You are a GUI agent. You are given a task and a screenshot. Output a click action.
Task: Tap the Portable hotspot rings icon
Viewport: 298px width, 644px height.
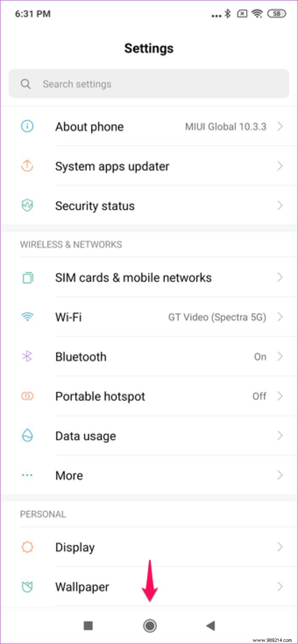(27, 396)
